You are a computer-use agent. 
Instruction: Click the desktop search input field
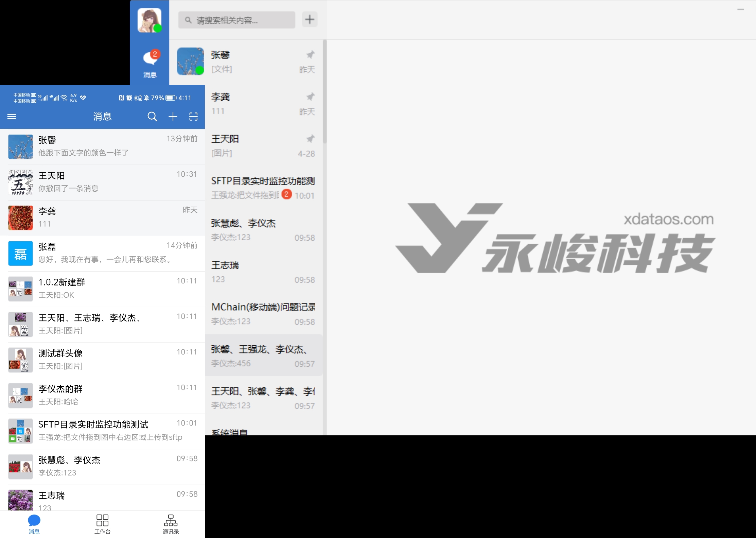(236, 20)
